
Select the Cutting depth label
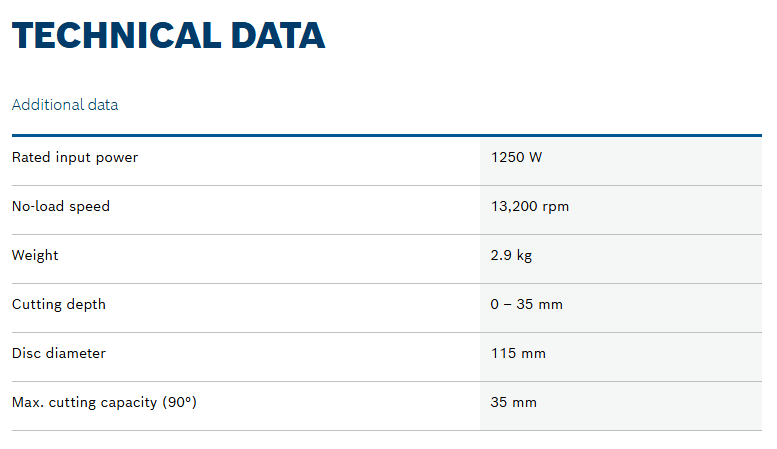59,304
